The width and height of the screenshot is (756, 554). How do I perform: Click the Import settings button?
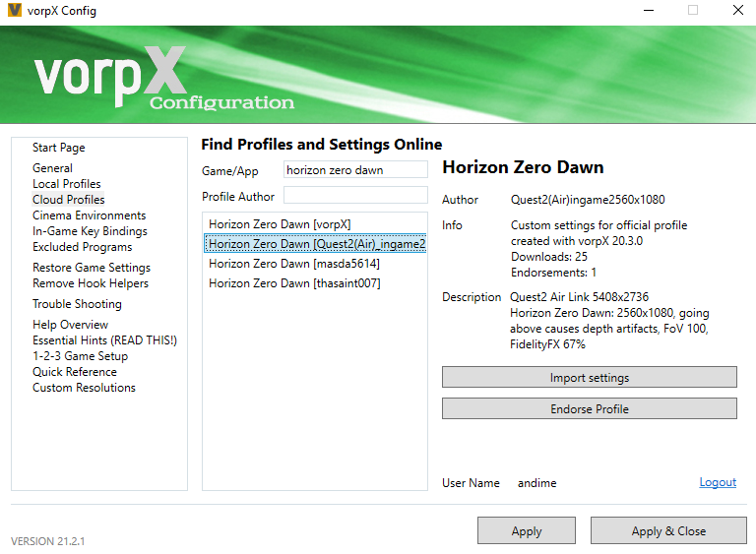coord(590,378)
